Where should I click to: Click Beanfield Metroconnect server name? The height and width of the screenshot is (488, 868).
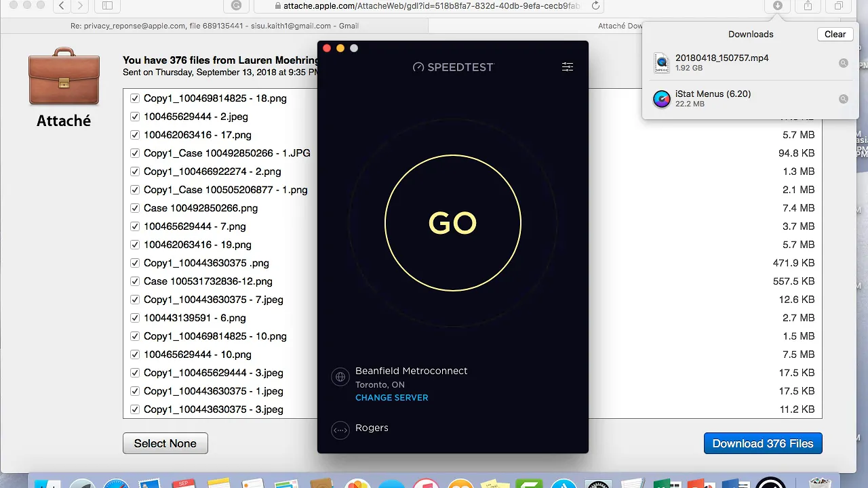coord(412,371)
